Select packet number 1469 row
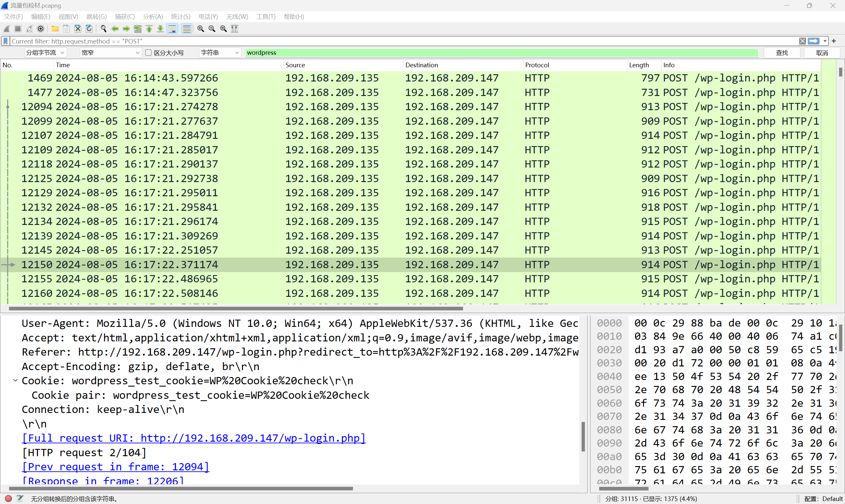 [x=410, y=78]
